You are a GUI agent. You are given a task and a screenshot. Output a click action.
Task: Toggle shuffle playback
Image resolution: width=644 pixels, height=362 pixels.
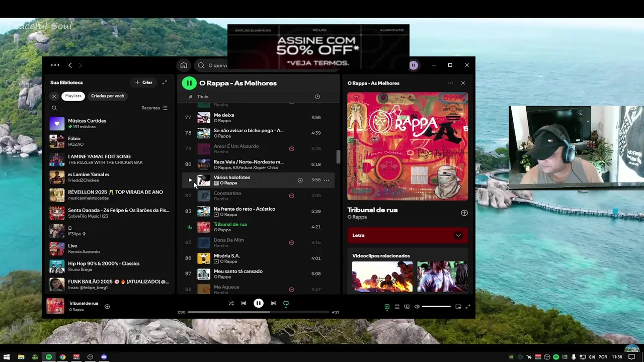tap(231, 303)
